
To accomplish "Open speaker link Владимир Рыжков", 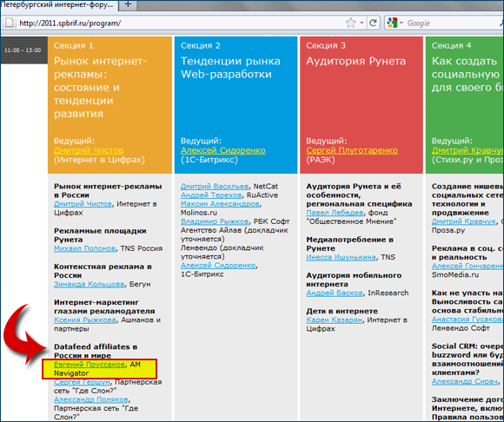I will (215, 221).
